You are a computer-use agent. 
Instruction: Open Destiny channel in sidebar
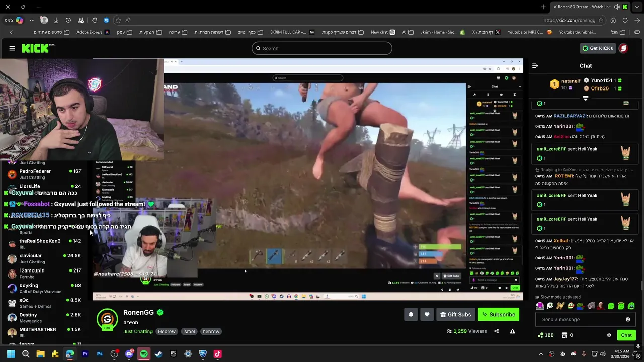coord(45,318)
